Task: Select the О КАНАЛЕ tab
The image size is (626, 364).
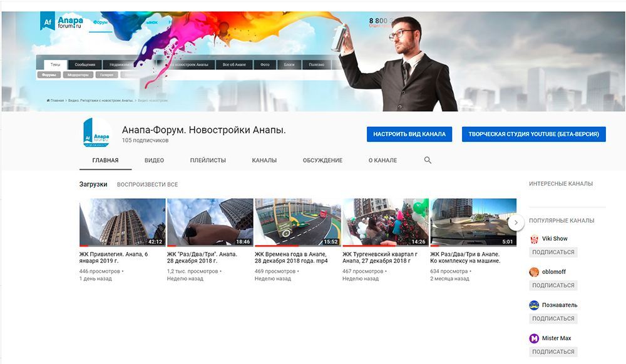Action: coord(382,160)
